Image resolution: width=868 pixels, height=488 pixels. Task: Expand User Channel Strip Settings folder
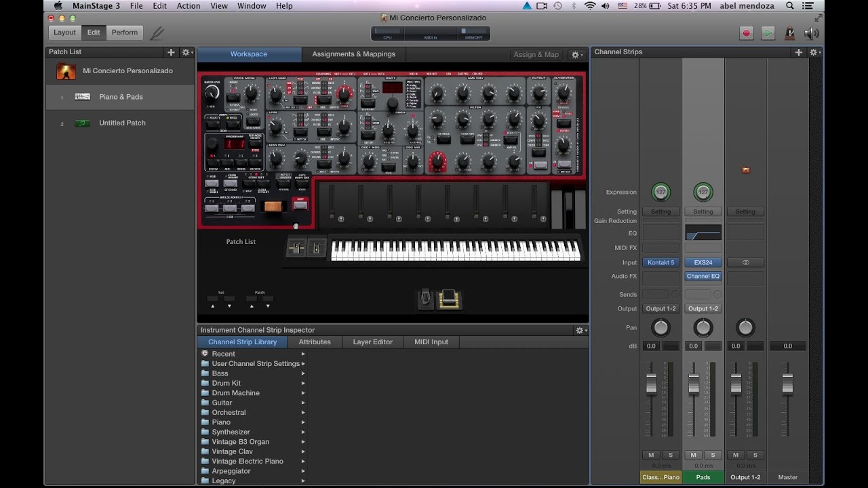pos(303,363)
